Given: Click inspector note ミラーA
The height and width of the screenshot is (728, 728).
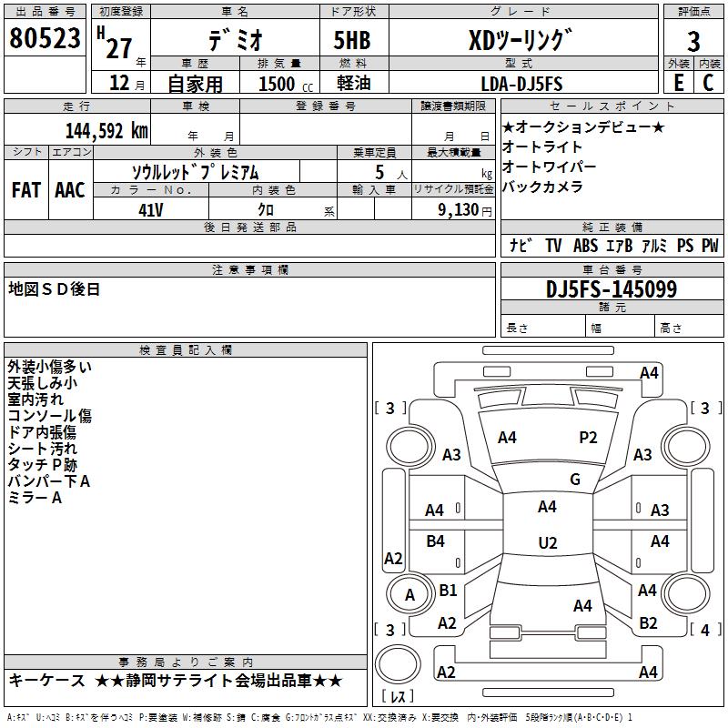Looking at the screenshot, I should 35,498.
